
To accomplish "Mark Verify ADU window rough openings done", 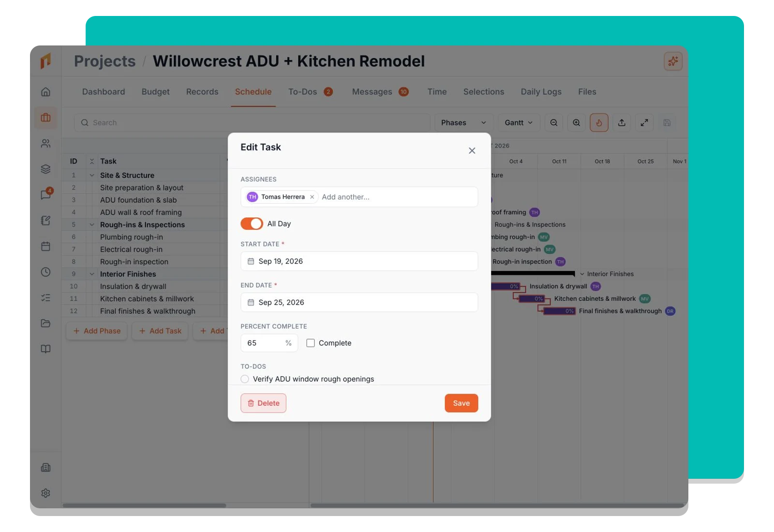I will click(245, 379).
